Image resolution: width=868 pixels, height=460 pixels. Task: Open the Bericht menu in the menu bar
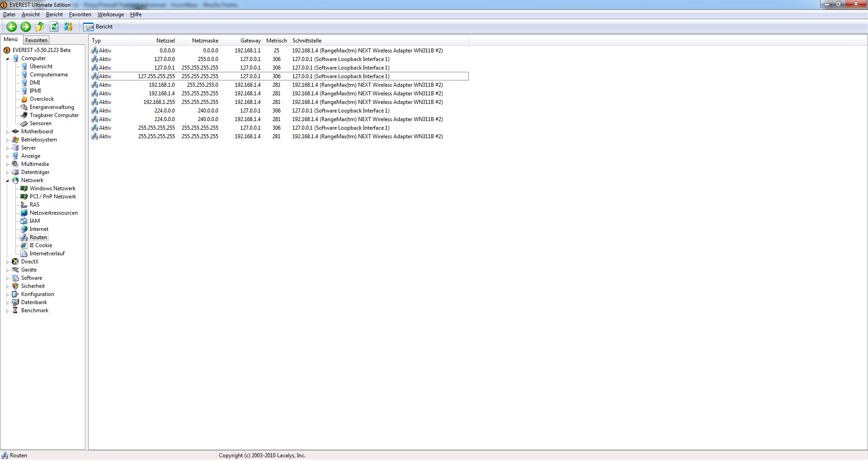(x=54, y=14)
